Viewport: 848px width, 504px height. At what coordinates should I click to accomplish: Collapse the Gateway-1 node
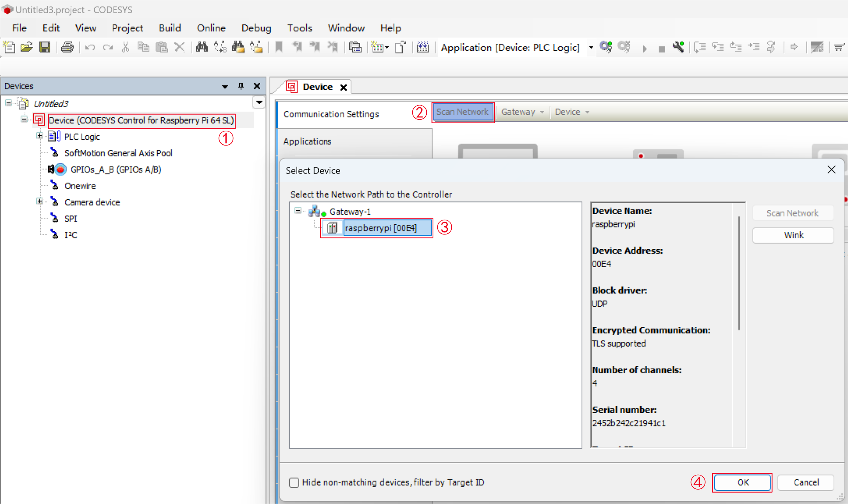298,211
